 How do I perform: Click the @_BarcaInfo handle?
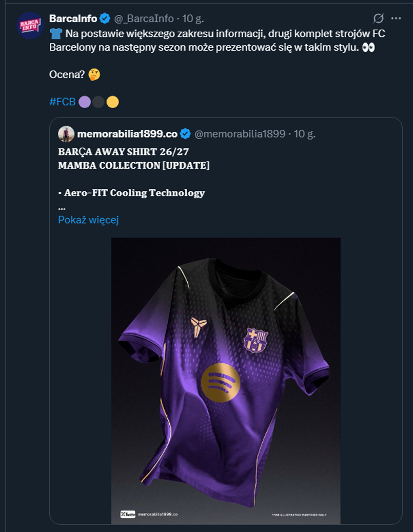(x=143, y=19)
